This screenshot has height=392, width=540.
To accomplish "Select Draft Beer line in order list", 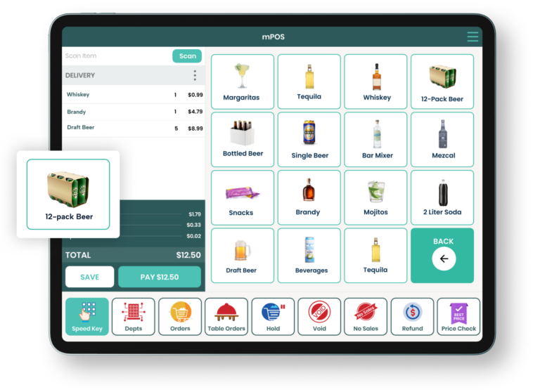I will point(134,129).
